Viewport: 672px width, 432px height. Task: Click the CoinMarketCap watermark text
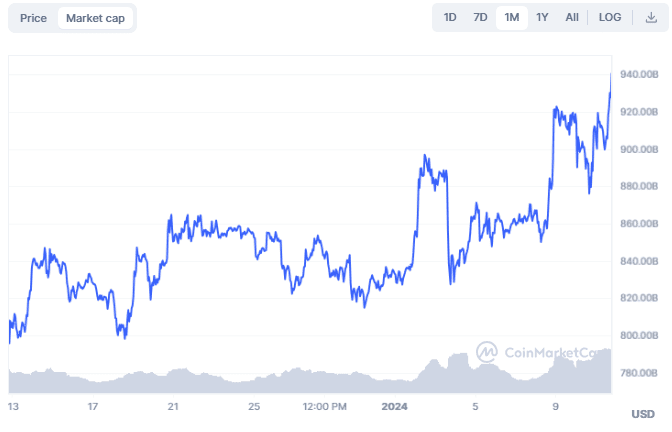[555, 352]
